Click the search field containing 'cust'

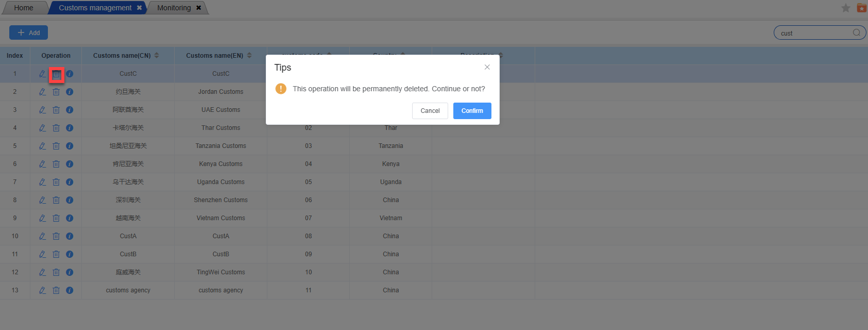pos(814,33)
